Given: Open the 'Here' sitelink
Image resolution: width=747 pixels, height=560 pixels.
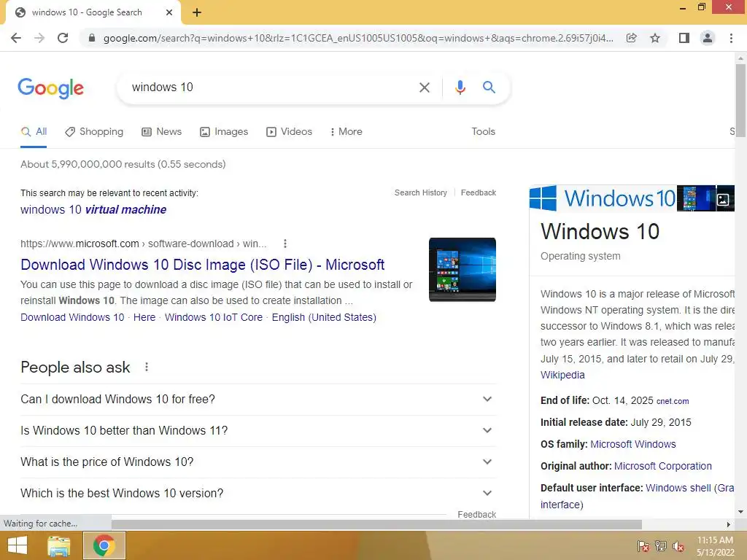Looking at the screenshot, I should click(x=144, y=317).
